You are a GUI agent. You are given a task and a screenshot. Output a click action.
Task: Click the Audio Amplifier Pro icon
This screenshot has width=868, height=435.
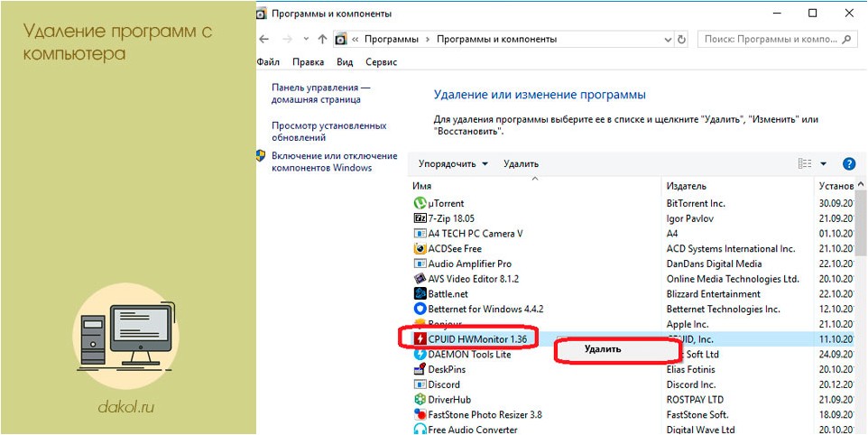click(420, 264)
